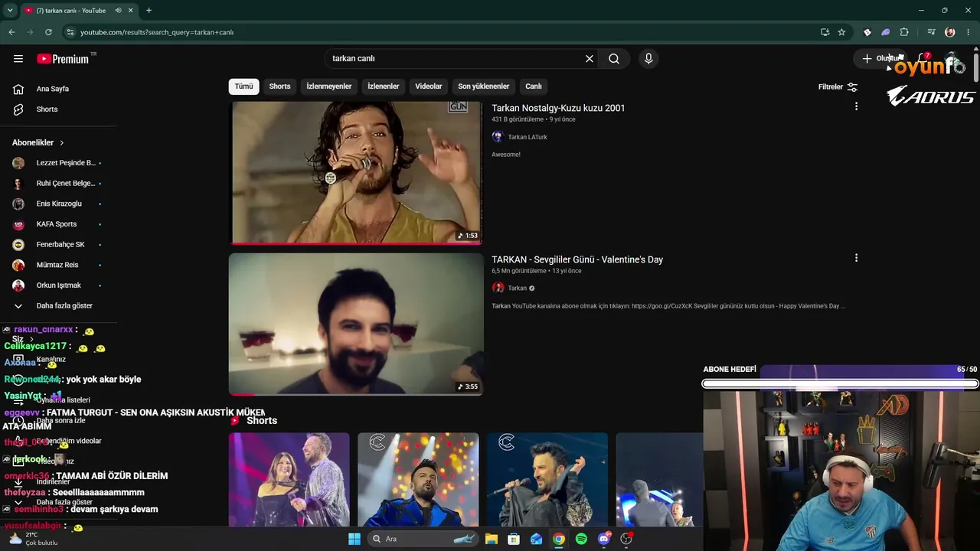Go to YouTube Premium home logo
Viewport: 980px width, 551px height.
(63, 59)
